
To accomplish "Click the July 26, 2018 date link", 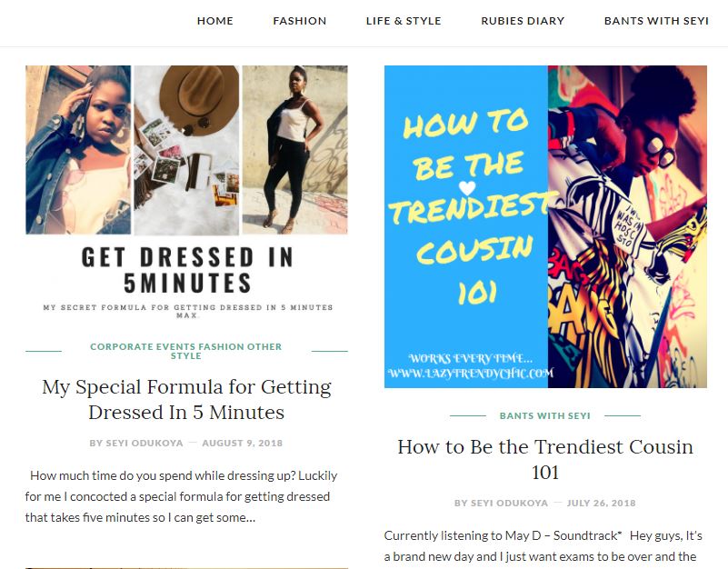I will point(602,503).
